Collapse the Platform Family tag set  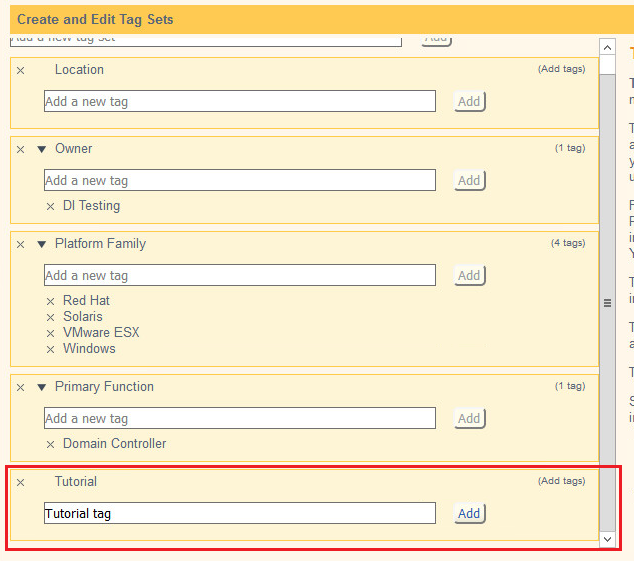click(42, 244)
